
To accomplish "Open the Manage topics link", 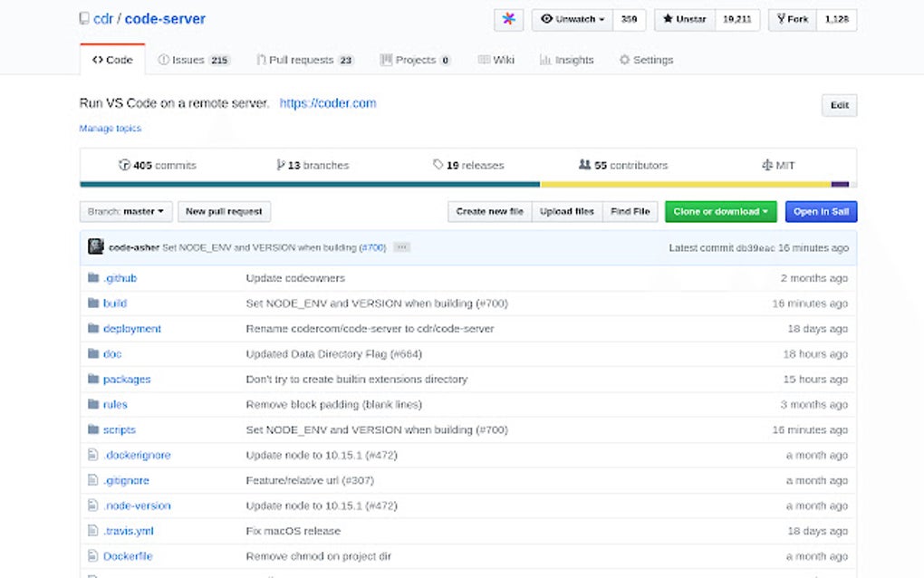I will (x=109, y=128).
